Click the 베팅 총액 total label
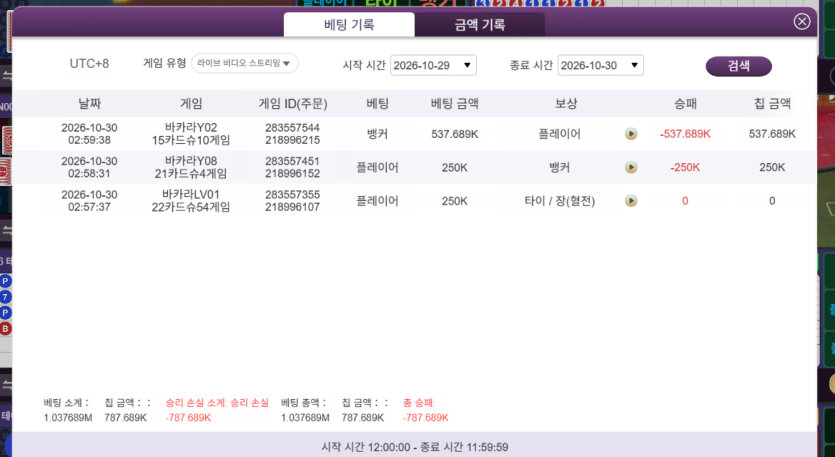The height and width of the screenshot is (457, 835). [x=304, y=403]
